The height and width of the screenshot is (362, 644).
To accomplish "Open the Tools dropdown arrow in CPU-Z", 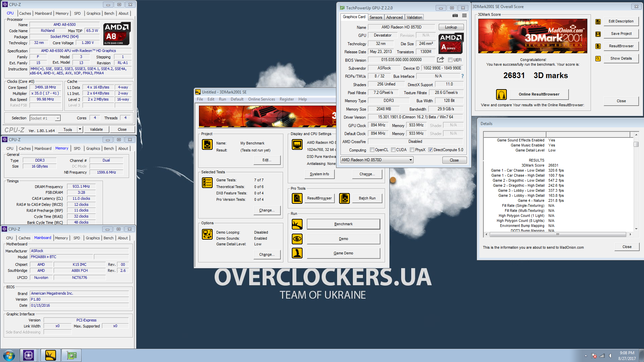I will coord(80,129).
